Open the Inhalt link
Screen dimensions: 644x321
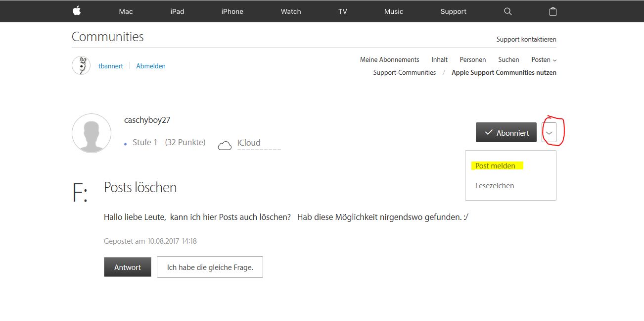tap(440, 59)
